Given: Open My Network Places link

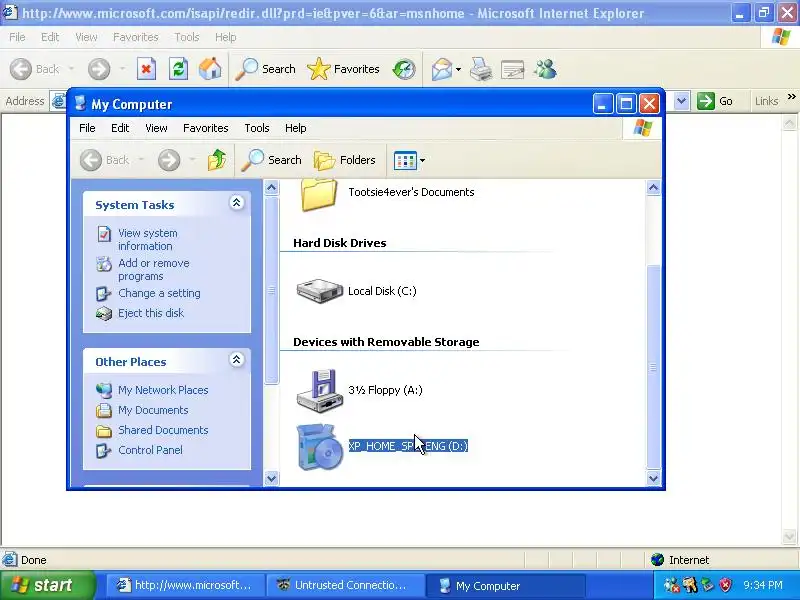Looking at the screenshot, I should 163,390.
